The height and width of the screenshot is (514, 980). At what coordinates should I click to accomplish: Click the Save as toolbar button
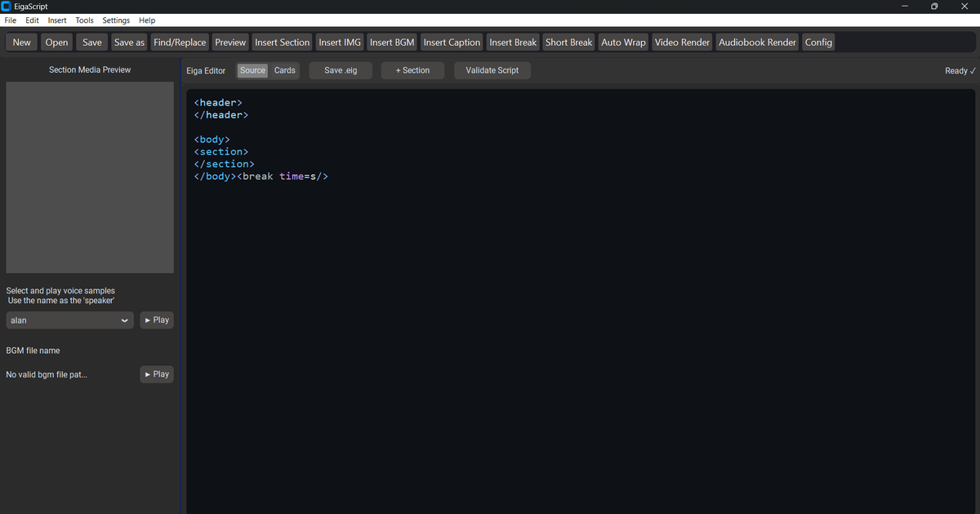pyautogui.click(x=129, y=42)
